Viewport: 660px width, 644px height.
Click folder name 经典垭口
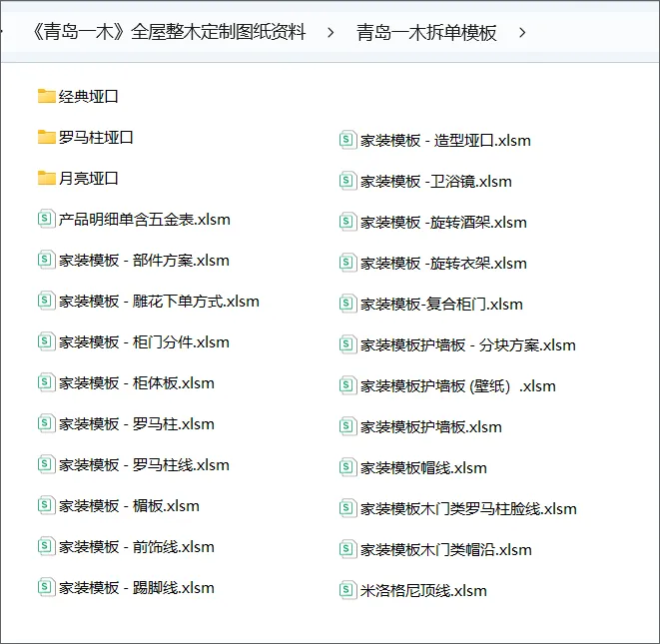[89, 97]
